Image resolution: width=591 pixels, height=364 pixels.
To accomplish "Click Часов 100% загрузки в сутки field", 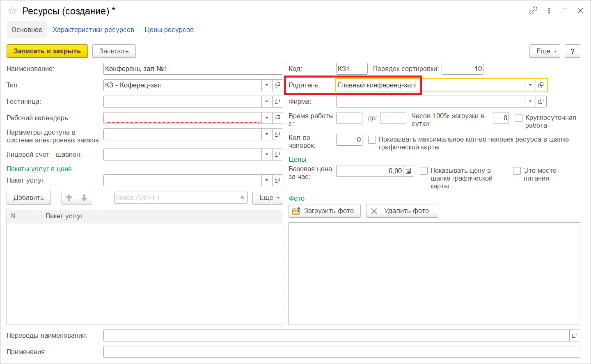I will coord(501,118).
